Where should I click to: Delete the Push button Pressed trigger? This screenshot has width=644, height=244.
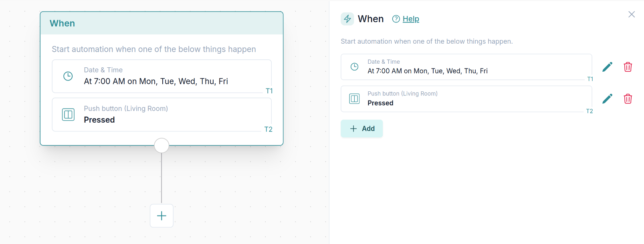pos(628,99)
